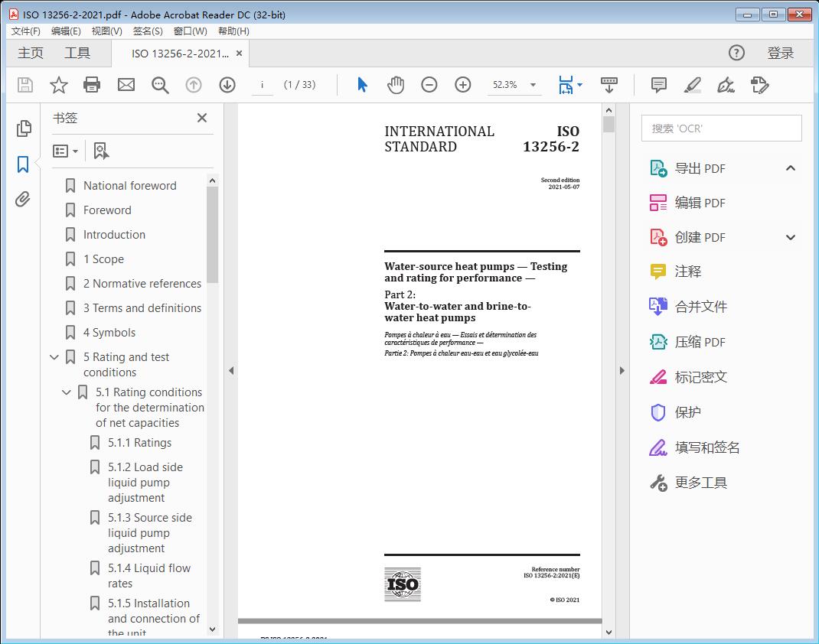Click the print file icon
Screen dimensions: 819x644
click(x=92, y=85)
